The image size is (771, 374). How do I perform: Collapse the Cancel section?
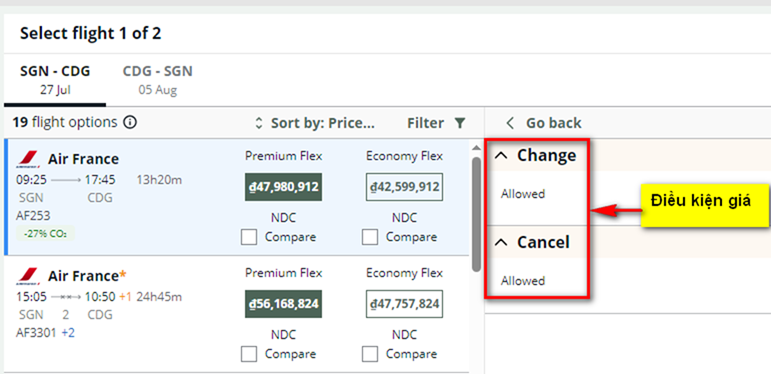pyautogui.click(x=501, y=242)
